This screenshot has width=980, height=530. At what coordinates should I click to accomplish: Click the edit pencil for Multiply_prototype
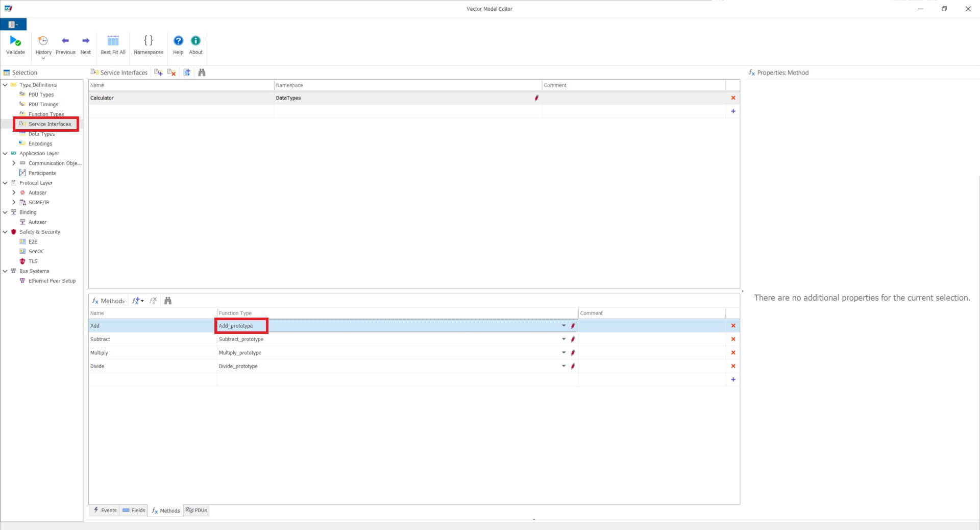tap(573, 353)
